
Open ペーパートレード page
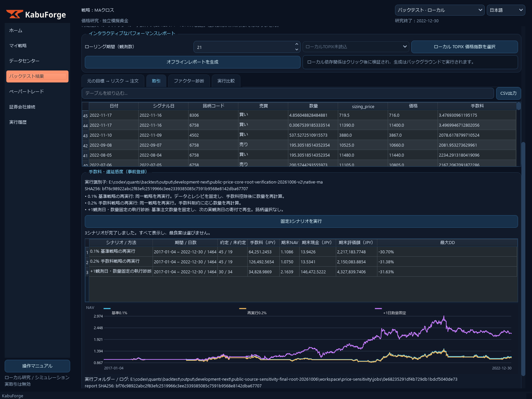[37, 91]
